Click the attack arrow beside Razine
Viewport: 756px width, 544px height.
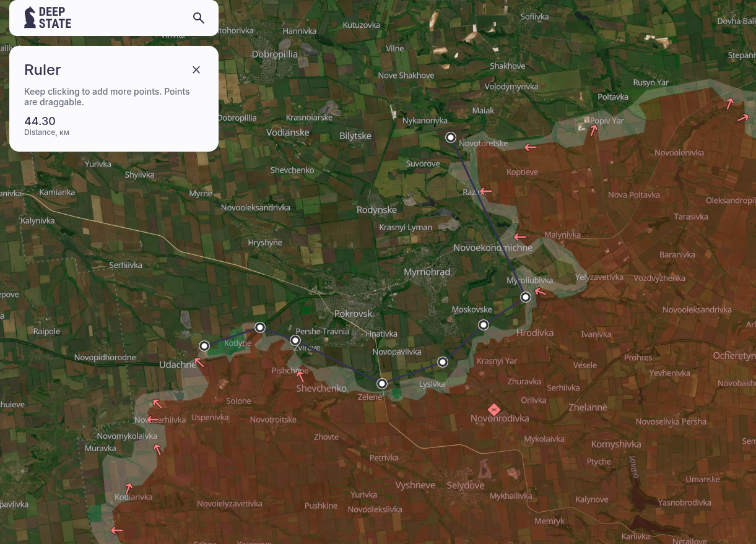coord(486,191)
